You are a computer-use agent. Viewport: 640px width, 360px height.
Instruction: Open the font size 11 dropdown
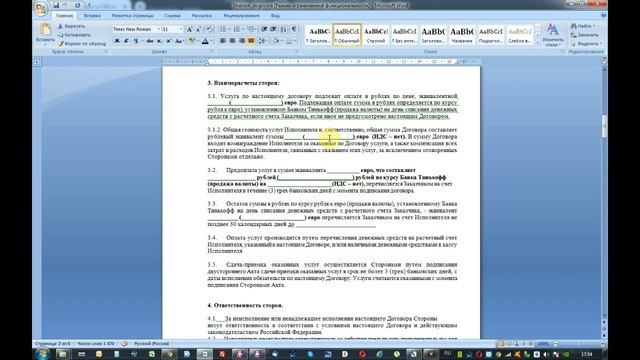coord(181,29)
